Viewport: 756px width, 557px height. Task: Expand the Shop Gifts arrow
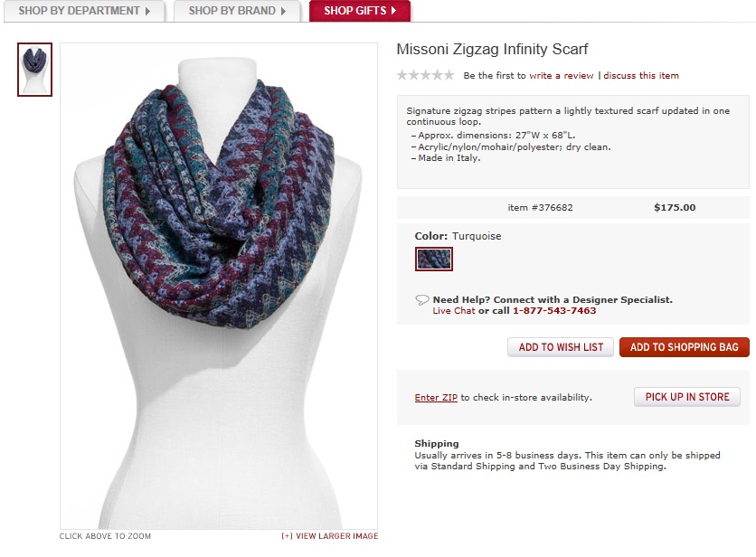(393, 11)
